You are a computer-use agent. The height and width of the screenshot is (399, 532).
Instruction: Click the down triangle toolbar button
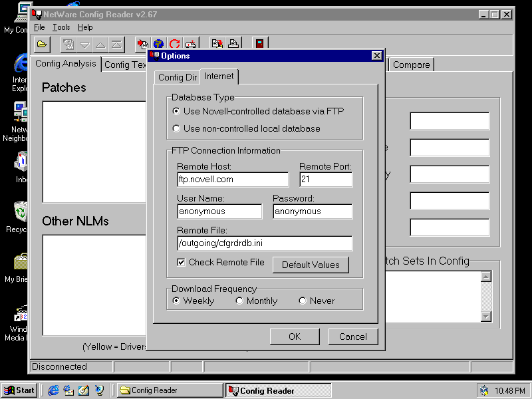[84, 45]
